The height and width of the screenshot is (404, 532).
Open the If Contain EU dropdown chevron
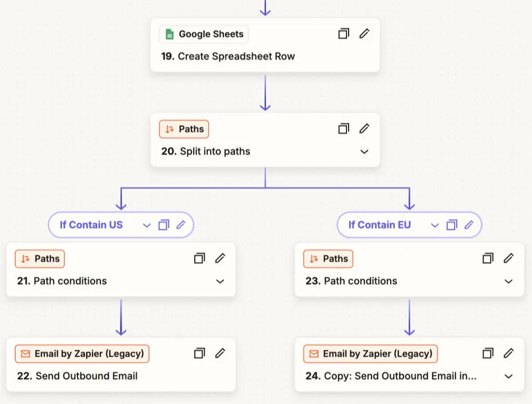coord(435,225)
